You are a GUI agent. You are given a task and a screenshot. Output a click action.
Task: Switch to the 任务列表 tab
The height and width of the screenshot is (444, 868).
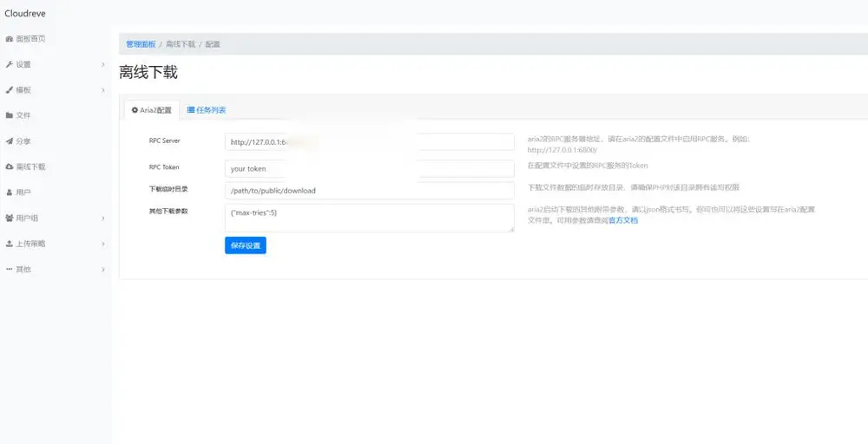click(207, 110)
